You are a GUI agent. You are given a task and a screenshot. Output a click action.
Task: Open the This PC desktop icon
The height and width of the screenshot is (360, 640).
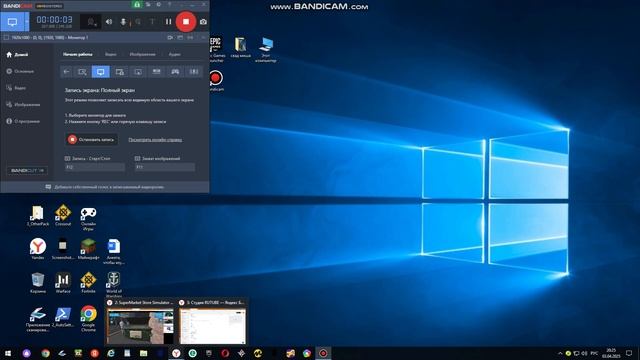(266, 49)
